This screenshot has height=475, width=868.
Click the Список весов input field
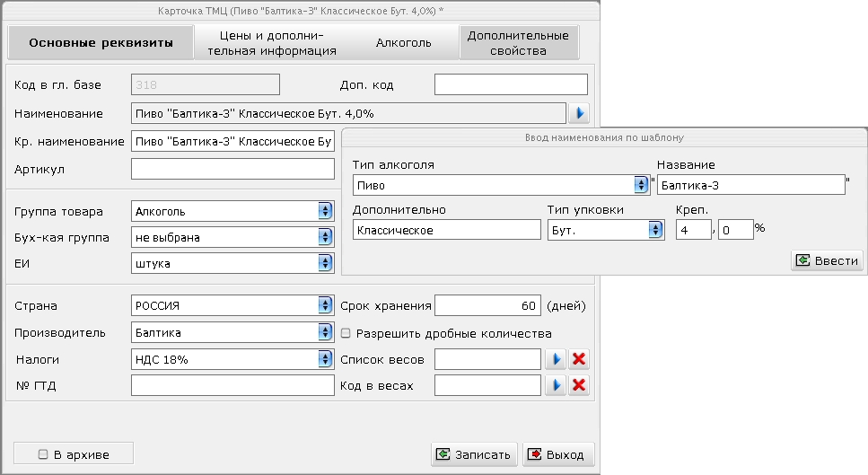coord(487,359)
